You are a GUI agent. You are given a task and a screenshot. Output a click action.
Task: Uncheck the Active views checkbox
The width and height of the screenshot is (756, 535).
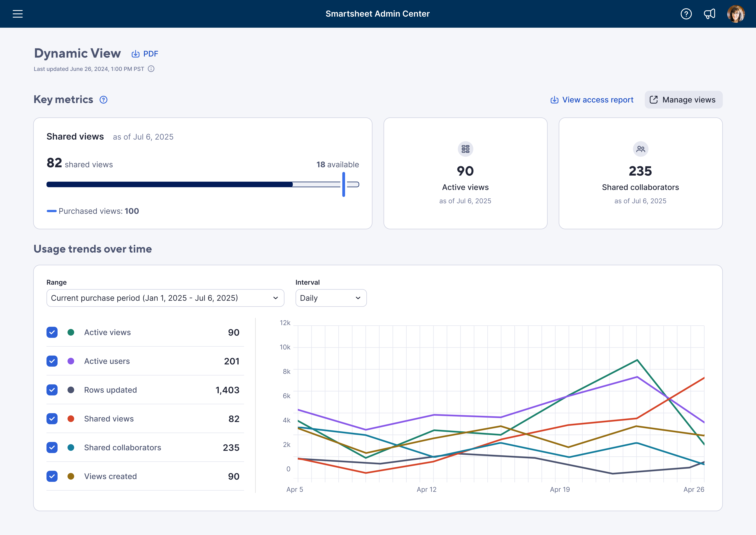pos(52,332)
